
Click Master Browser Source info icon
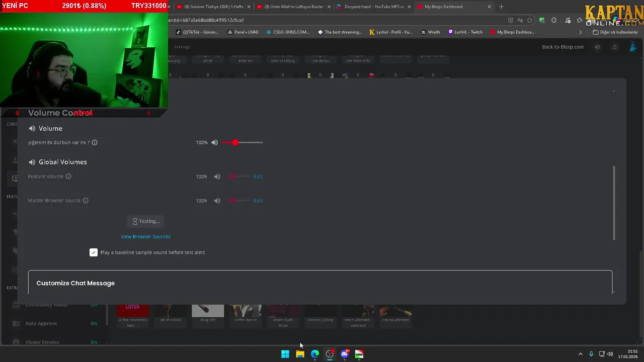pos(86,201)
